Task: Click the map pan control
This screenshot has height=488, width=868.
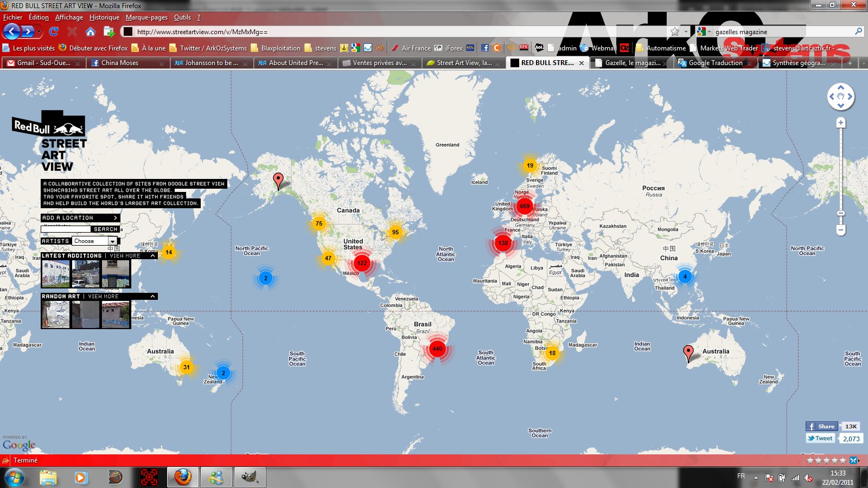Action: click(x=841, y=97)
